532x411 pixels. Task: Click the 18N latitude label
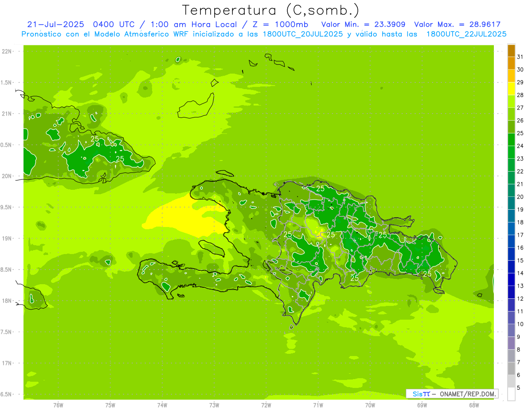tap(6, 301)
